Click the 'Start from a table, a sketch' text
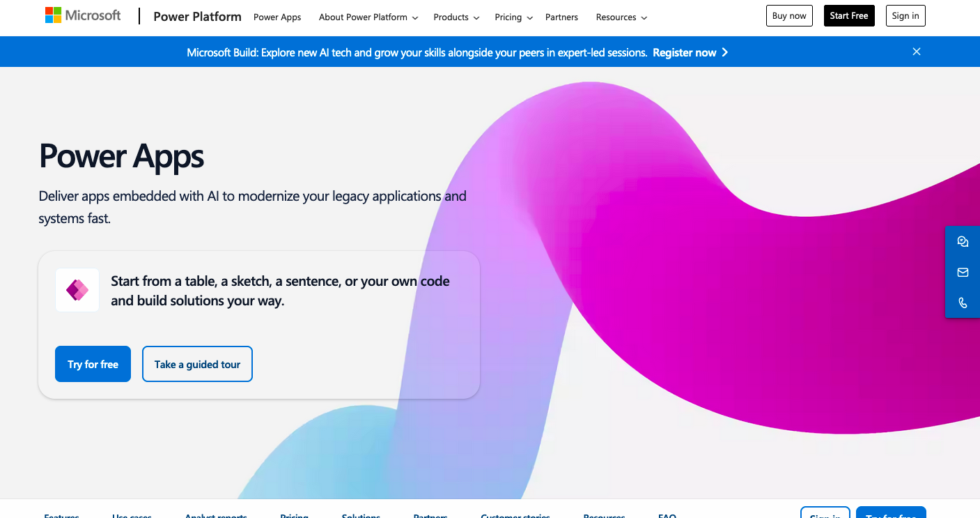Image resolution: width=980 pixels, height=518 pixels. (x=280, y=291)
